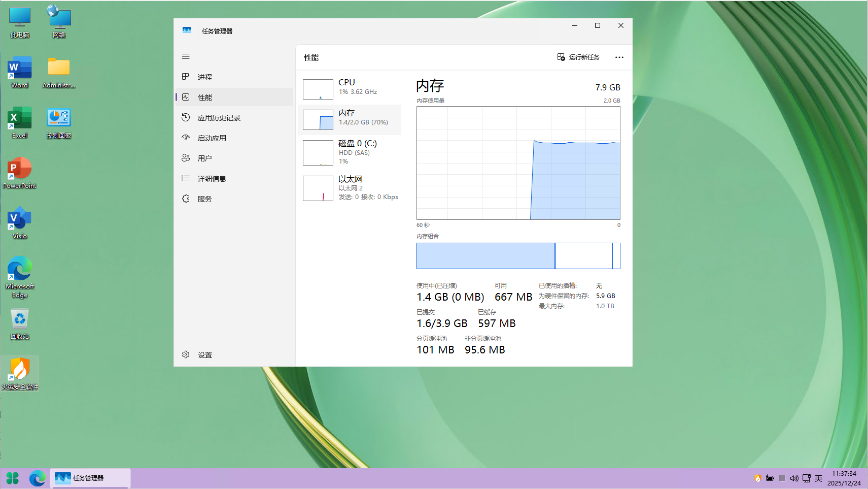The height and width of the screenshot is (489, 868).
Task: Open the 进程 (Processes) page
Action: pyautogui.click(x=205, y=77)
